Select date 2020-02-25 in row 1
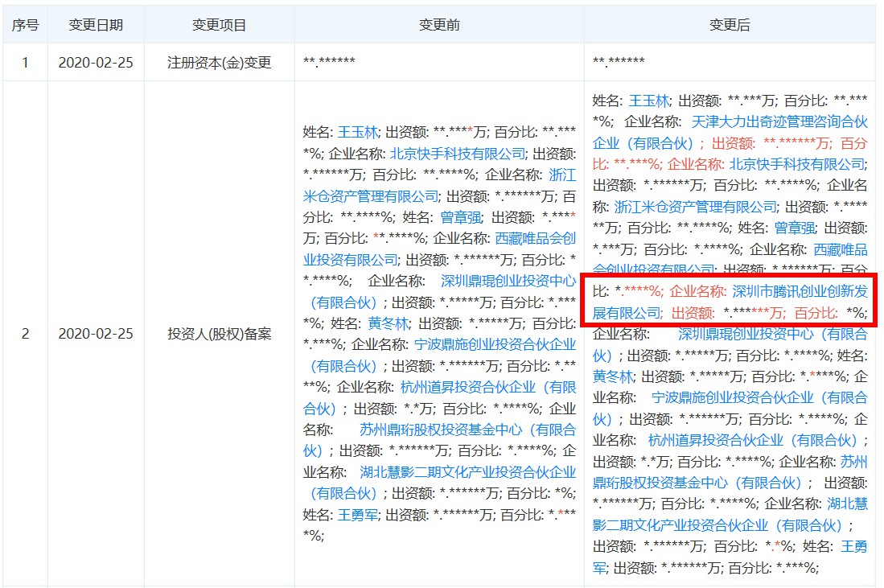The width and height of the screenshot is (884, 588). click(96, 63)
